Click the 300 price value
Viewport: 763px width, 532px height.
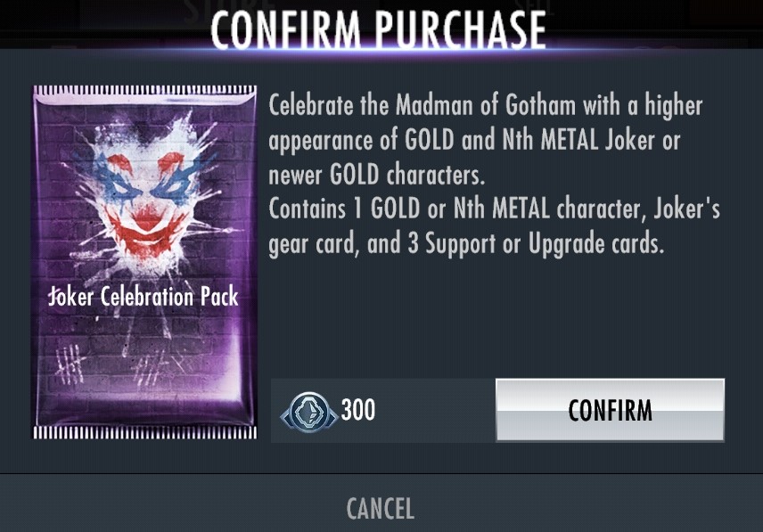pyautogui.click(x=357, y=409)
